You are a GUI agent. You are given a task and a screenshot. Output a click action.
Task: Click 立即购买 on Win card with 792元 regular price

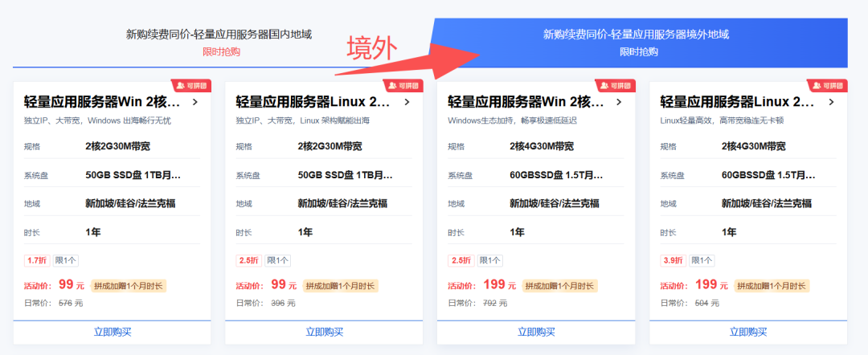point(536,333)
